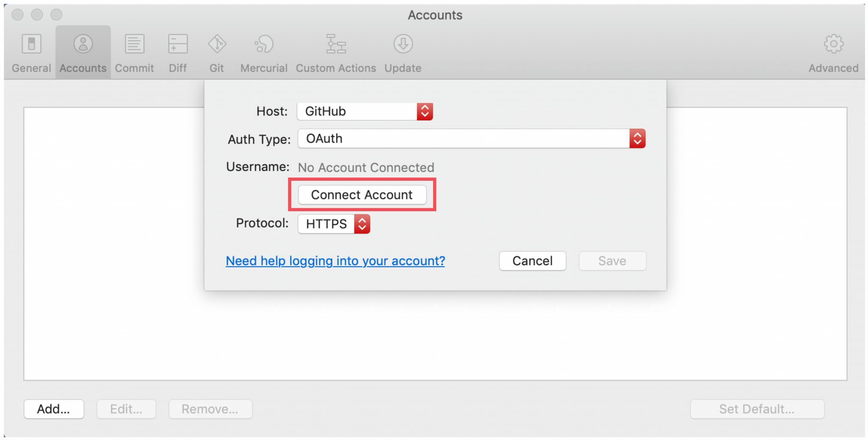This screenshot has width=868, height=442.
Task: Click the Update download icon
Action: click(x=403, y=44)
